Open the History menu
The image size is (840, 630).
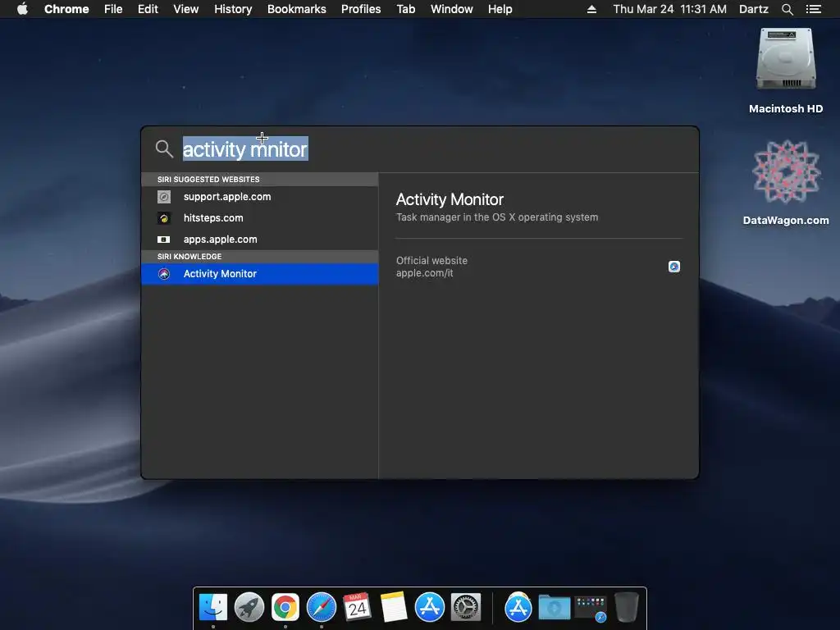(x=233, y=9)
